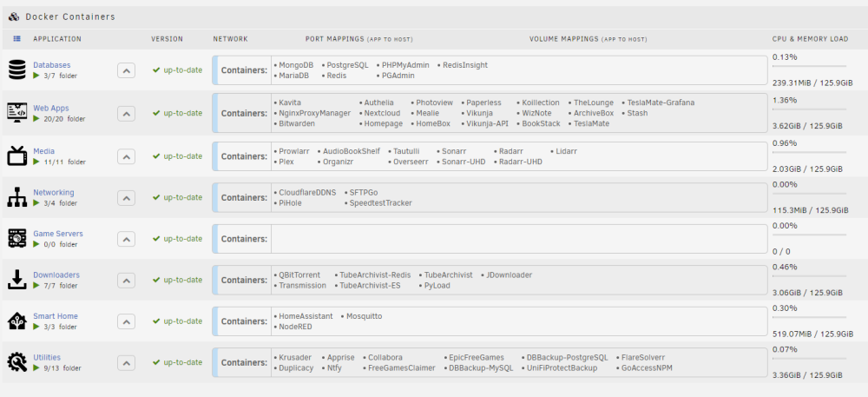Click the Web Apps CPU load bar
The width and height of the screenshot is (868, 397).
tap(809, 109)
